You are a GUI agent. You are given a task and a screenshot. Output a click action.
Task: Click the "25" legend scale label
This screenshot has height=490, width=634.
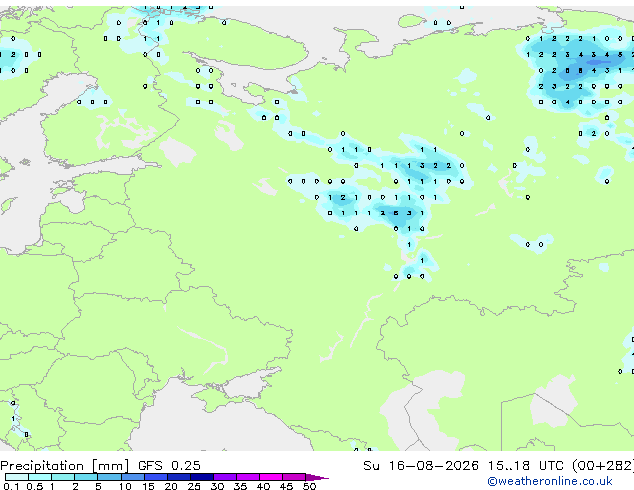pyautogui.click(x=194, y=486)
